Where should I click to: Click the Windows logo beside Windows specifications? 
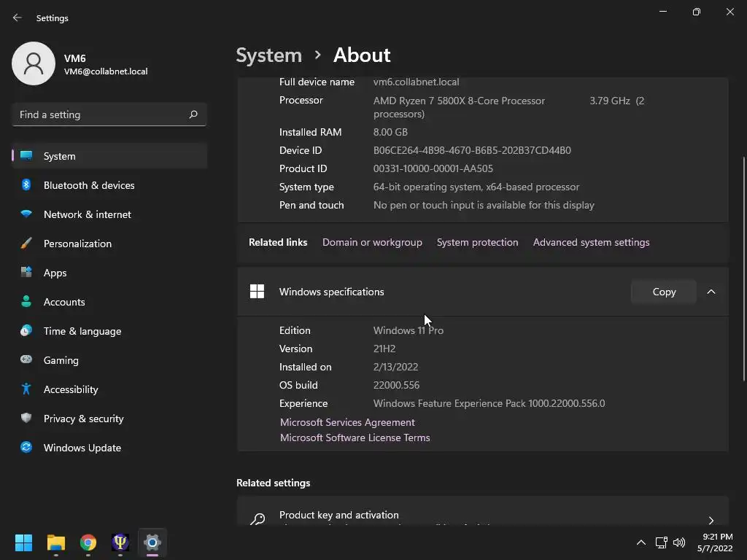click(257, 292)
